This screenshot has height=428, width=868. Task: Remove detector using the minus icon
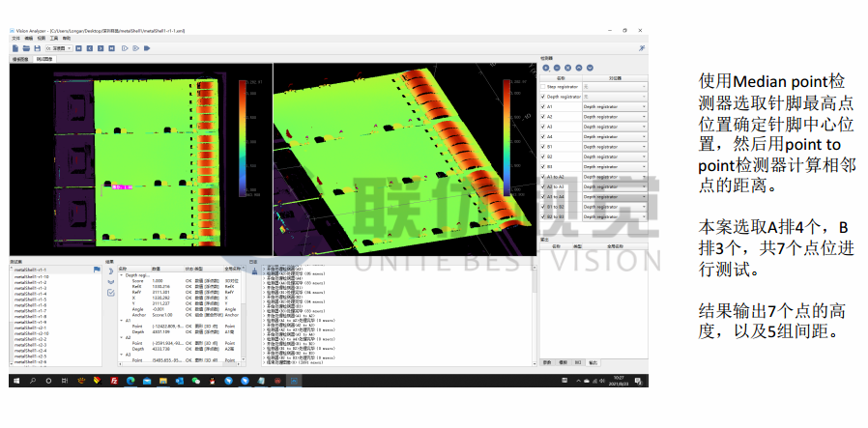pyautogui.click(x=557, y=68)
